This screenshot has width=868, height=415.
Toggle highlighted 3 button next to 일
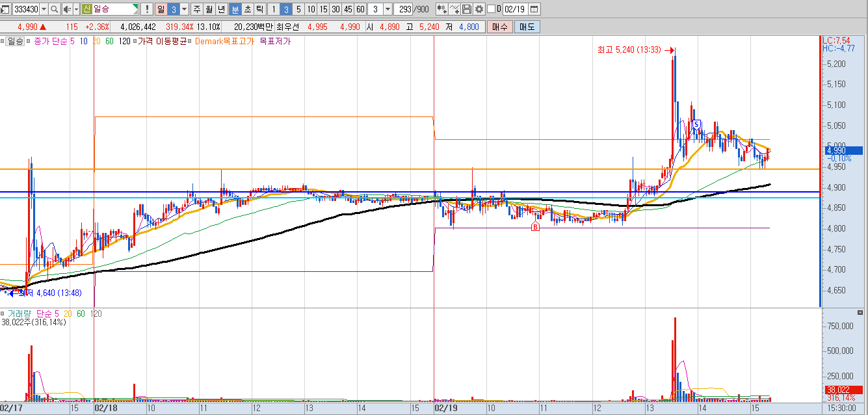click(174, 9)
